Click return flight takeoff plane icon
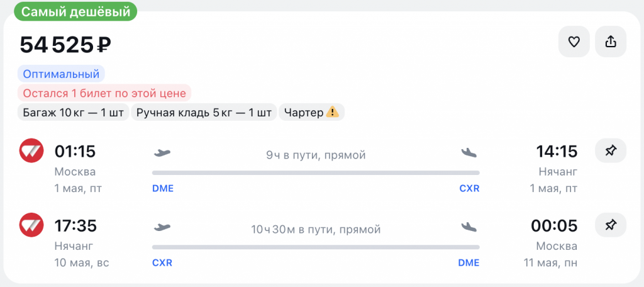 pos(162,227)
